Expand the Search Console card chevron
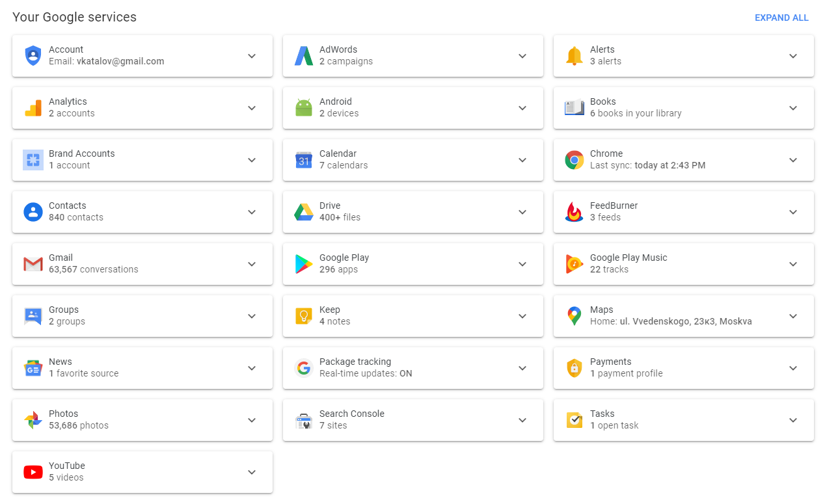Screen dimensions: 825x504 522,420
